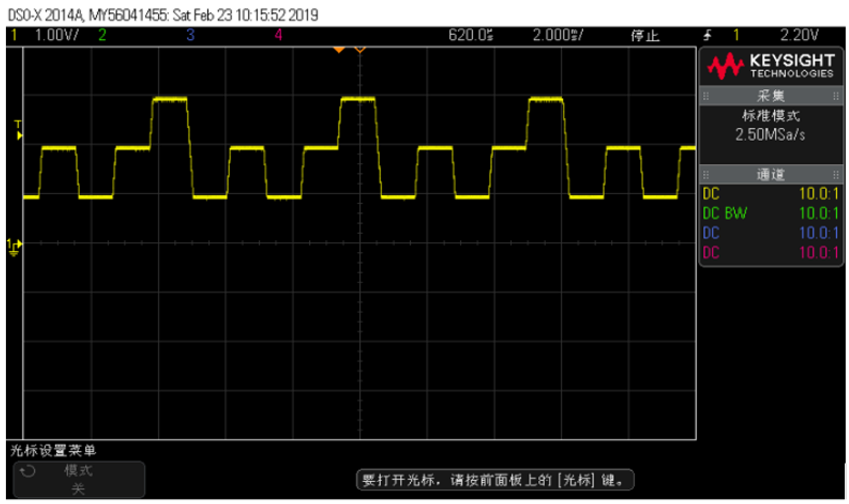Viewport: 849px width, 504px height.
Task: Click the 2.20V trigger level readout
Action: (799, 35)
